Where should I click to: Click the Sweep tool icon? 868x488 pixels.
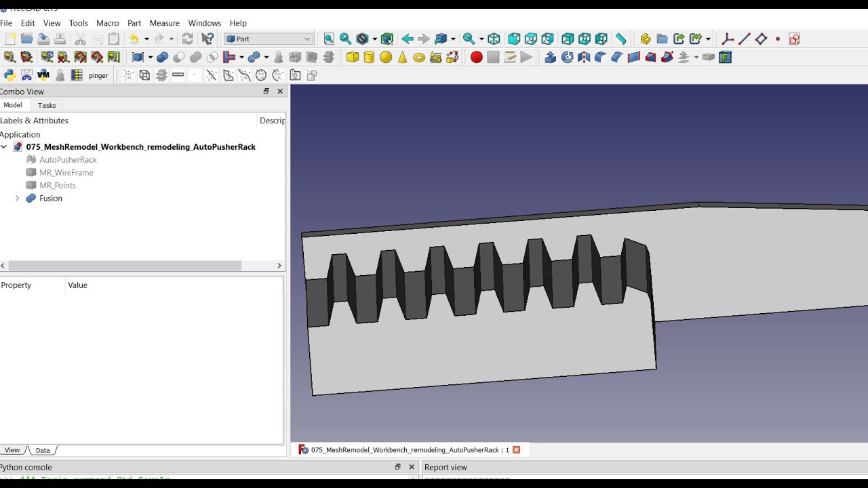click(x=667, y=58)
